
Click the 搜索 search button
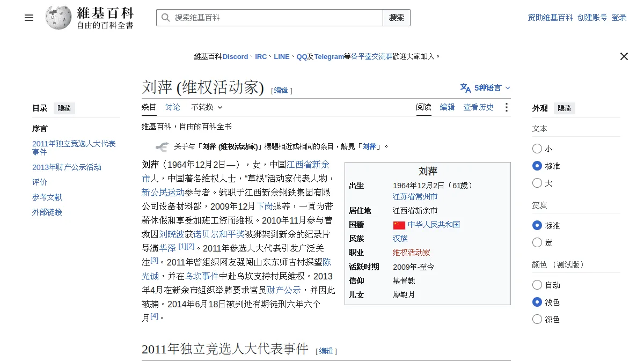click(397, 18)
